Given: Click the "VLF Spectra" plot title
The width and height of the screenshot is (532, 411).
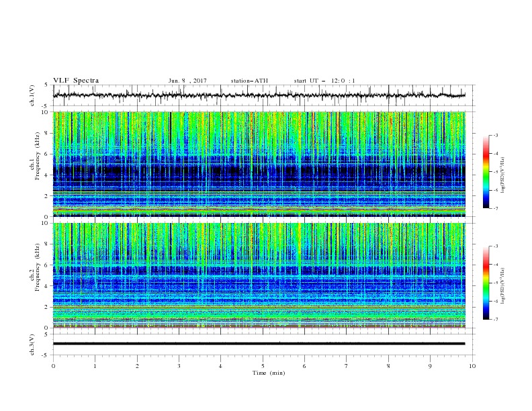Looking at the screenshot, I should 76,81.
